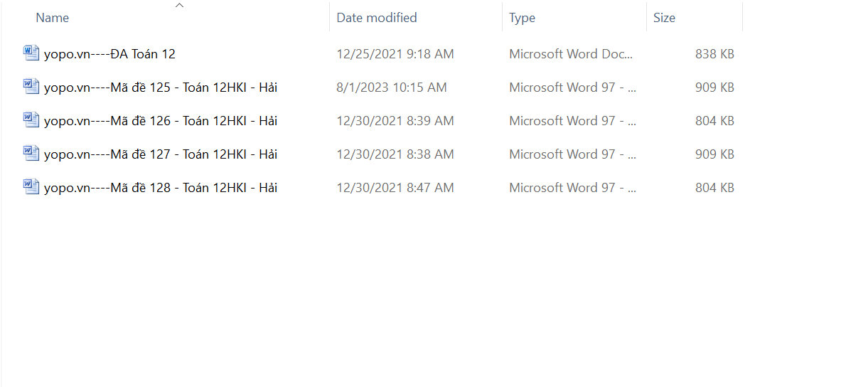868x387 pixels.
Task: Click Word icon for Mã đề 128 file
Action: (31, 187)
